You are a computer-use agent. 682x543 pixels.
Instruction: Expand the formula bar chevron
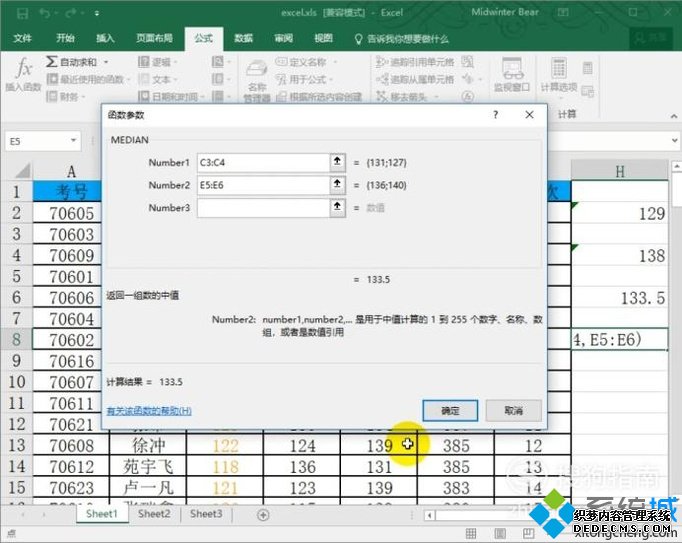(675, 141)
